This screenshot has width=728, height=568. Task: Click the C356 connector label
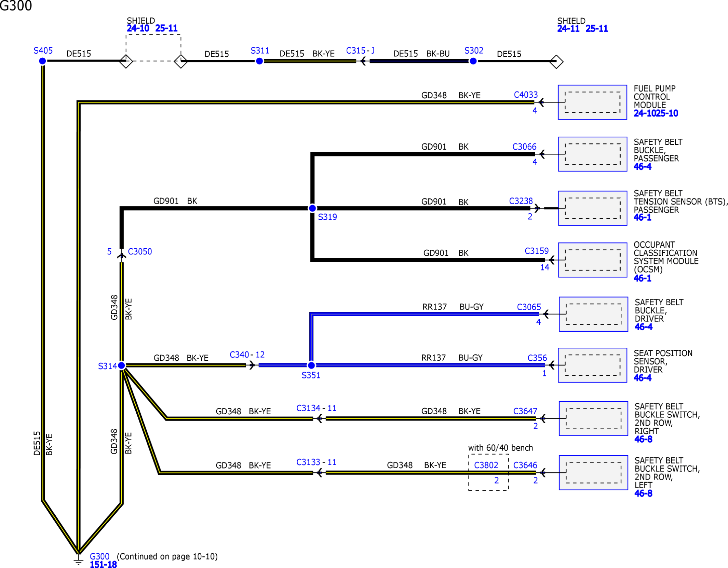pyautogui.click(x=537, y=358)
